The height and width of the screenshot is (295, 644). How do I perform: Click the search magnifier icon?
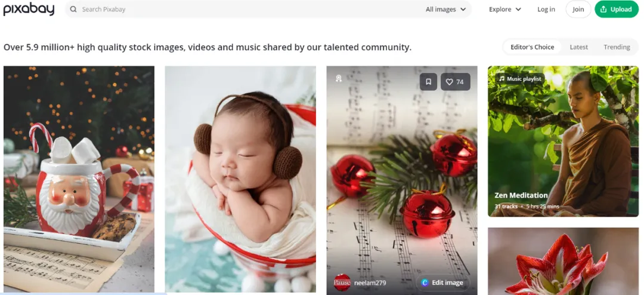point(73,9)
